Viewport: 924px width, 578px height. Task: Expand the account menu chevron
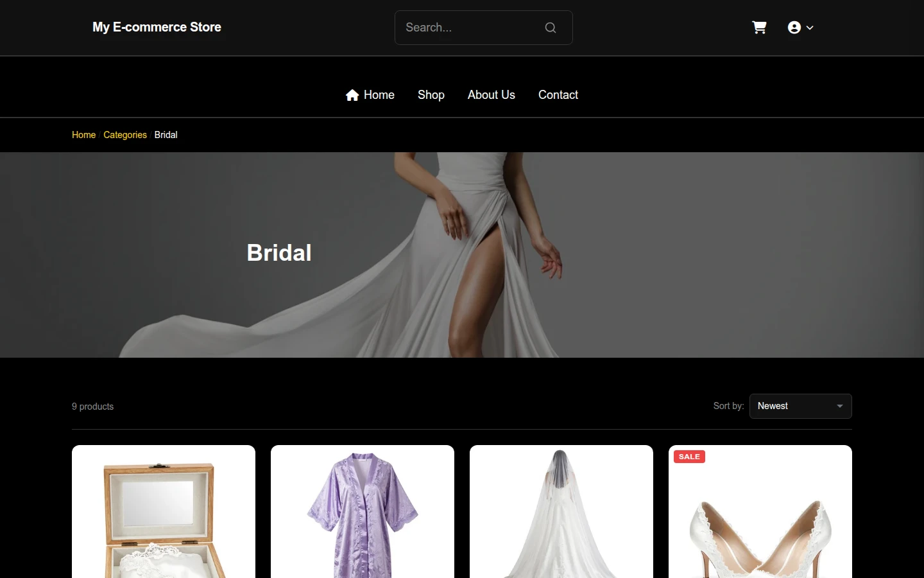pos(810,28)
